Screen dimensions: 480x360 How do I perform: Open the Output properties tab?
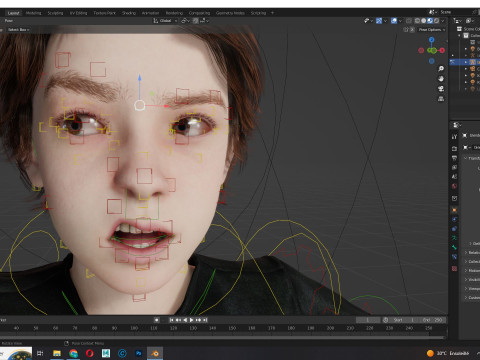(x=454, y=158)
